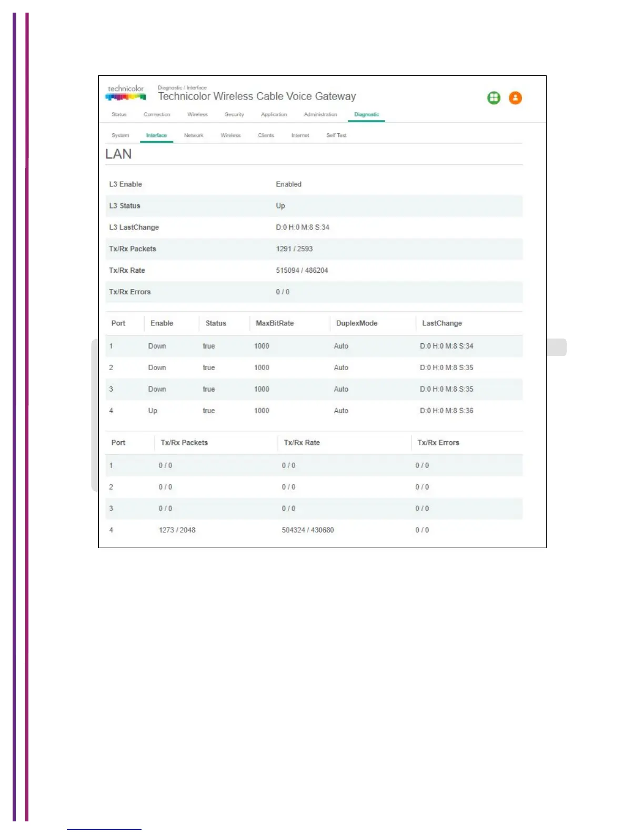
Task: Open the orange user account icon
Action: coord(515,98)
